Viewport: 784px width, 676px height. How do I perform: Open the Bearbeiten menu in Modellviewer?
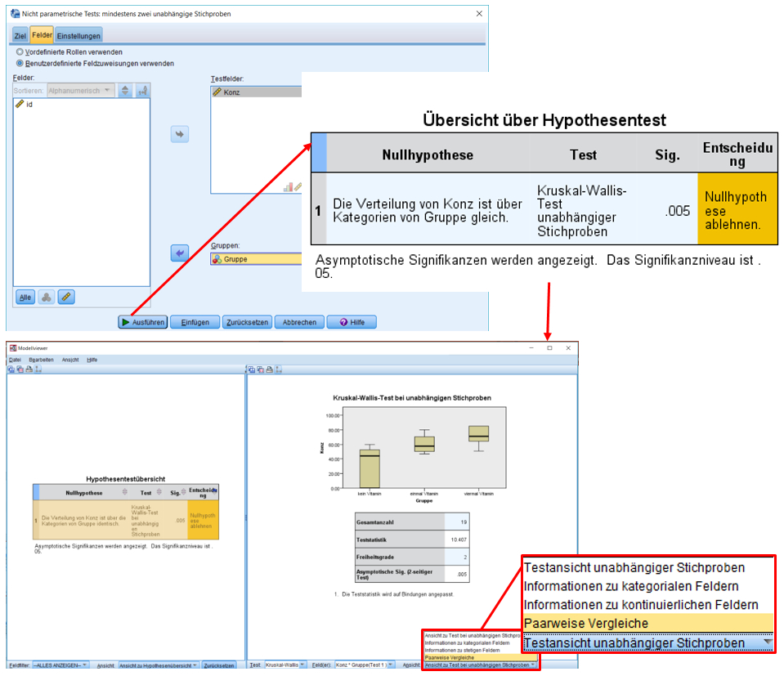point(41,360)
